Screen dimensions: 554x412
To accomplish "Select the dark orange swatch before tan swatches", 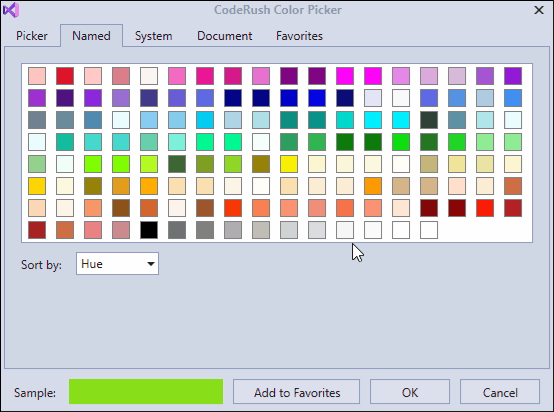I will click(x=373, y=186).
